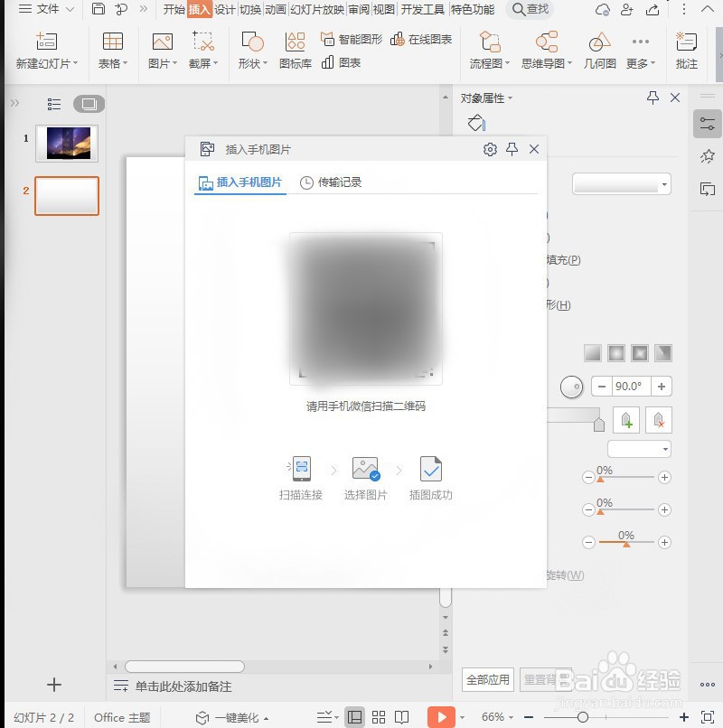Open the 形状 dropdown
The height and width of the screenshot is (728, 723).
253,51
